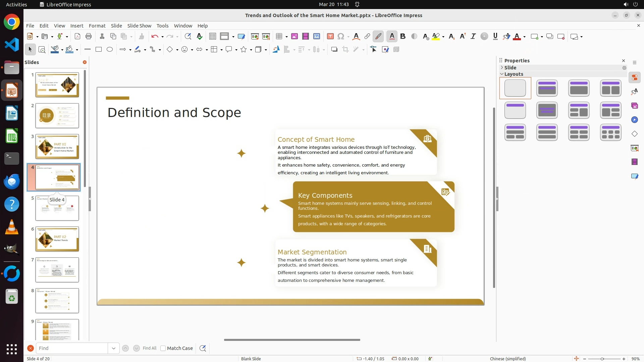Screen dimensions: 644x362
Task: Click the Underline formatting icon
Action: pyautogui.click(x=495, y=37)
